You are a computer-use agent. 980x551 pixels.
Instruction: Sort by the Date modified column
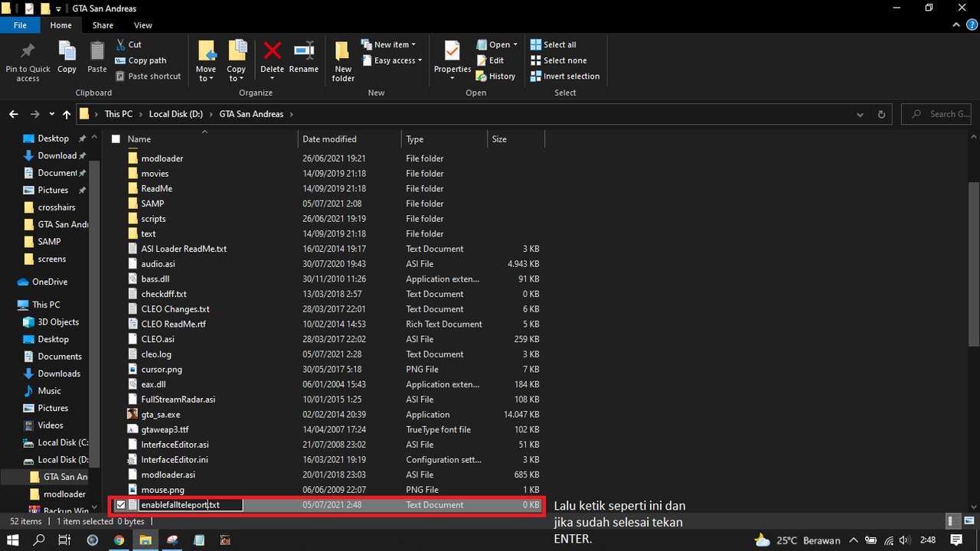pyautogui.click(x=349, y=139)
